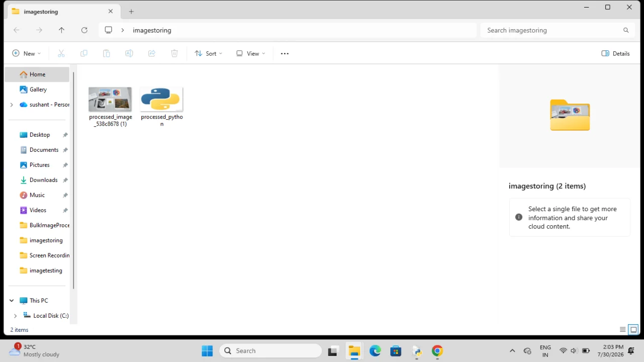Select the processed_python file thumbnail
Viewport: 644px width, 362px height.
coord(162,100)
